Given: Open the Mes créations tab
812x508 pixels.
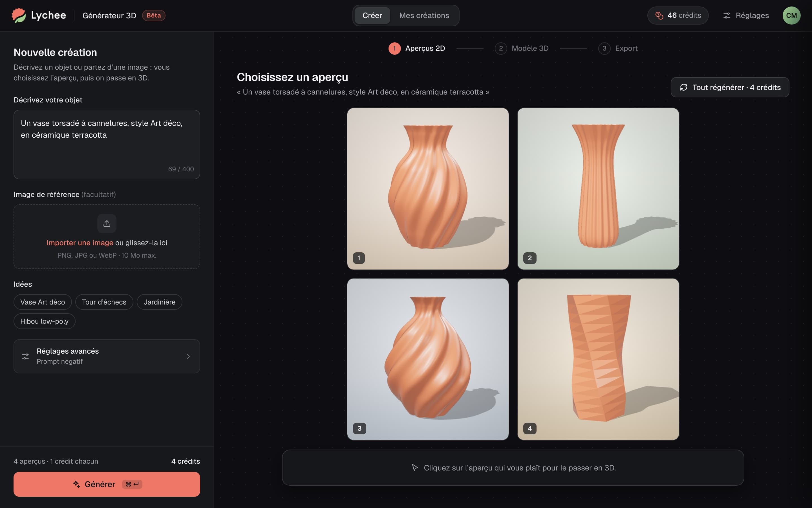Looking at the screenshot, I should (x=424, y=16).
